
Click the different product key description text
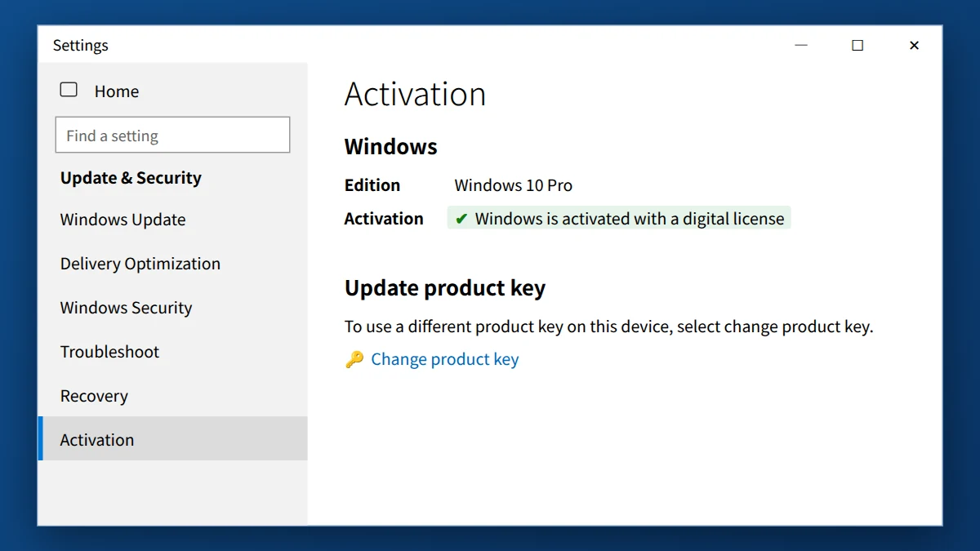[609, 327]
